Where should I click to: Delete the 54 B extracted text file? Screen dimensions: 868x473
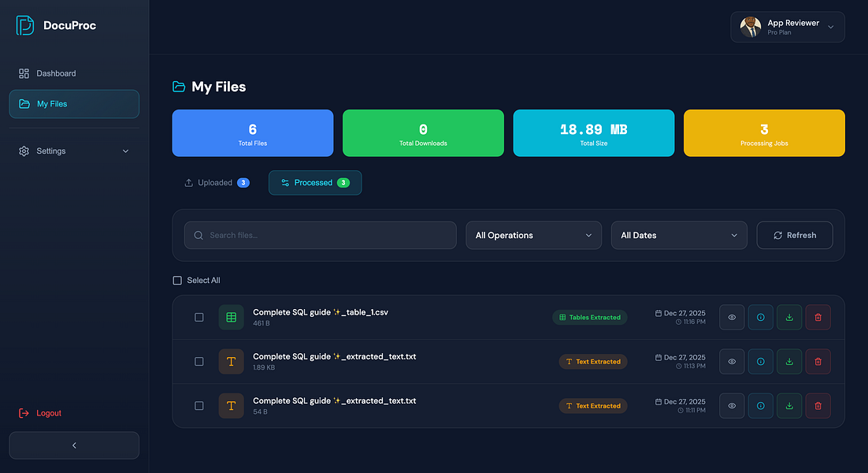pyautogui.click(x=818, y=406)
